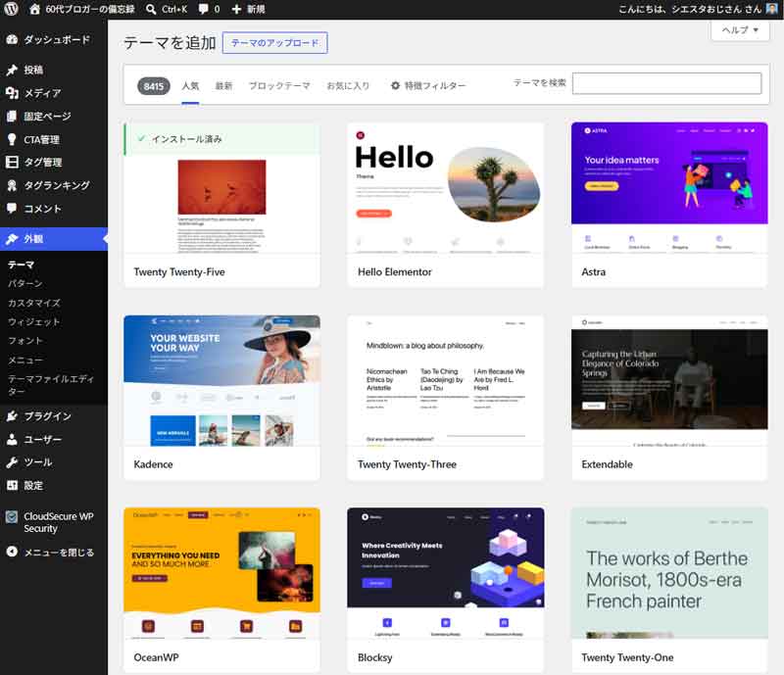The image size is (784, 675).
Task: Open the Twenty Twenty-One theme thumbnail
Action: (x=669, y=573)
